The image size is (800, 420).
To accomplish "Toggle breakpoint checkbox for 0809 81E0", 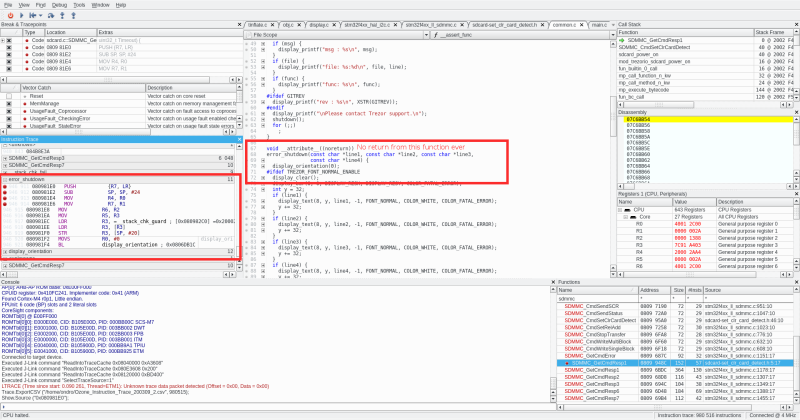I will coord(9,47).
